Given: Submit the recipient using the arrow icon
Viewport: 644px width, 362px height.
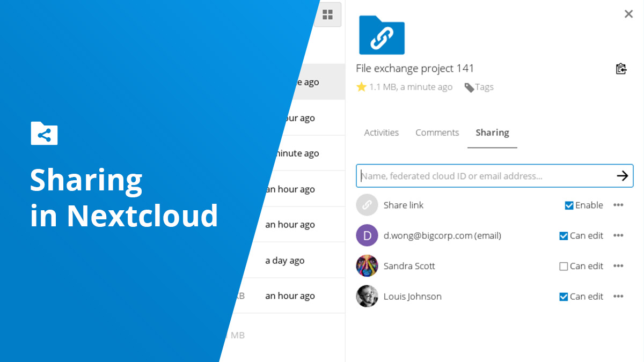Looking at the screenshot, I should [623, 175].
